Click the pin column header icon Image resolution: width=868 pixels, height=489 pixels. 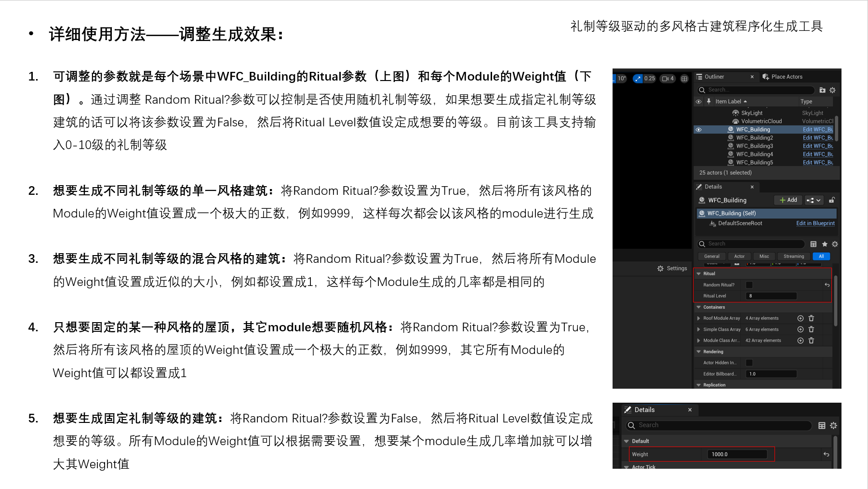[x=708, y=101]
